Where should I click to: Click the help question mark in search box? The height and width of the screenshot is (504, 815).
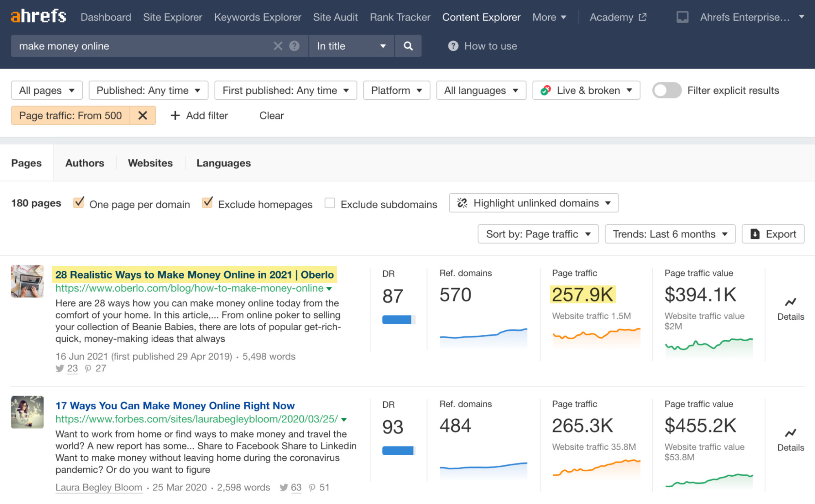point(294,46)
